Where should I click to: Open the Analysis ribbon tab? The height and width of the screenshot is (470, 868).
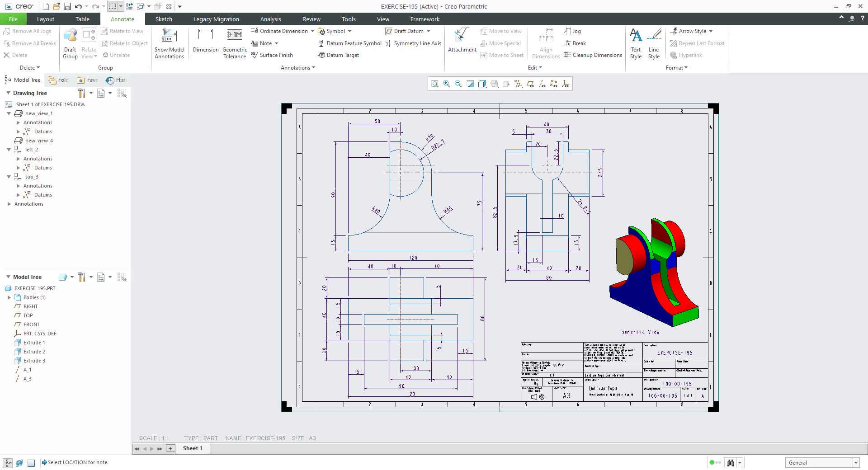pos(270,19)
